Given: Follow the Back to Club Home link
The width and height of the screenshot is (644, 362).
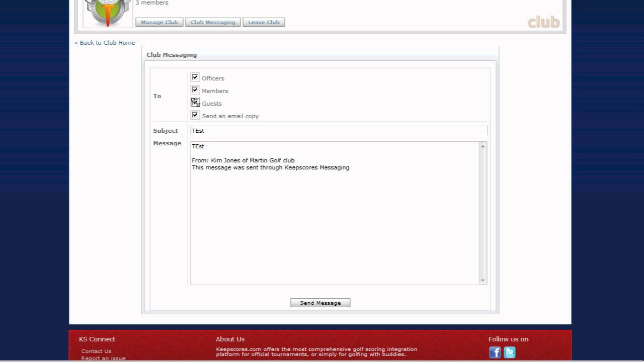Looking at the screenshot, I should point(105,43).
